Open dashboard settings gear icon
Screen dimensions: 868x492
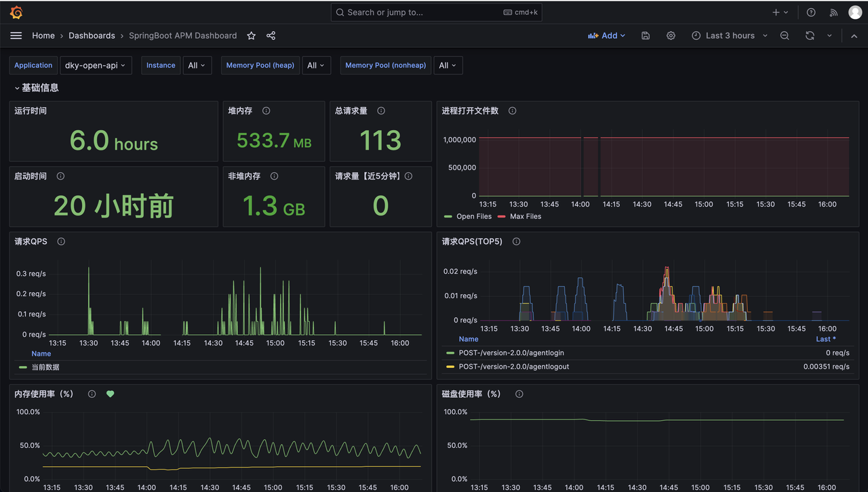(671, 36)
